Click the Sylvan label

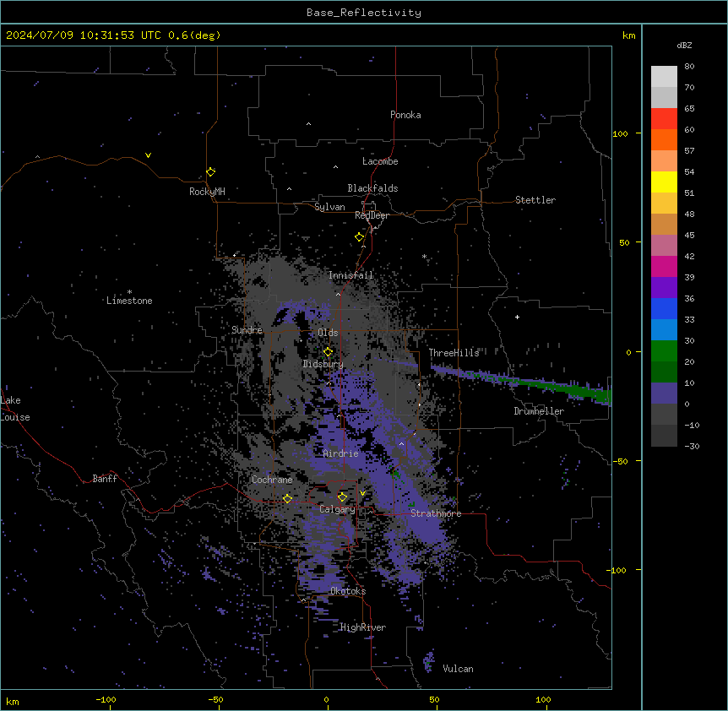(329, 207)
